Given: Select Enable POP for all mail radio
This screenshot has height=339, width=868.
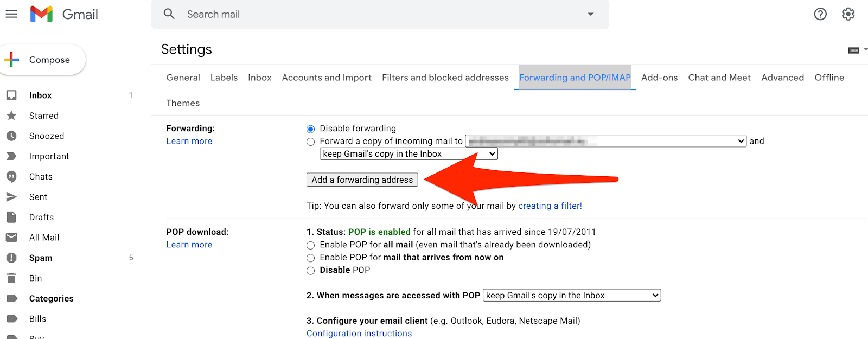Looking at the screenshot, I should (310, 245).
